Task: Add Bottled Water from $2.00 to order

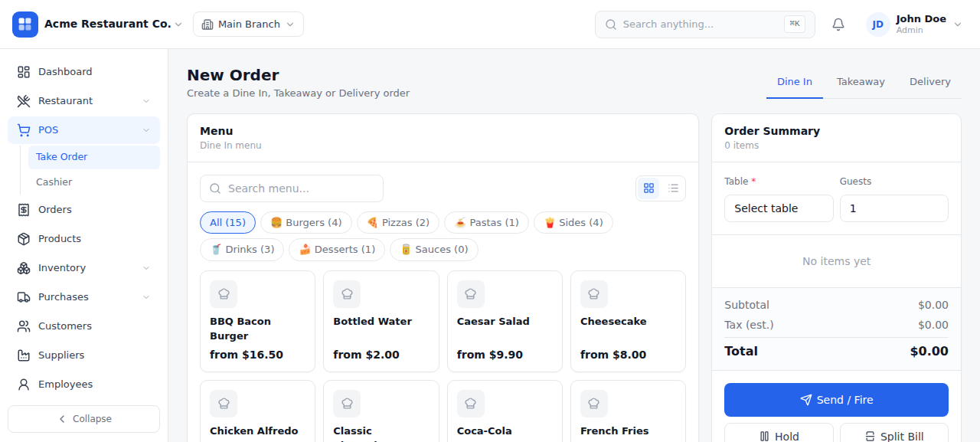Action: click(381, 321)
